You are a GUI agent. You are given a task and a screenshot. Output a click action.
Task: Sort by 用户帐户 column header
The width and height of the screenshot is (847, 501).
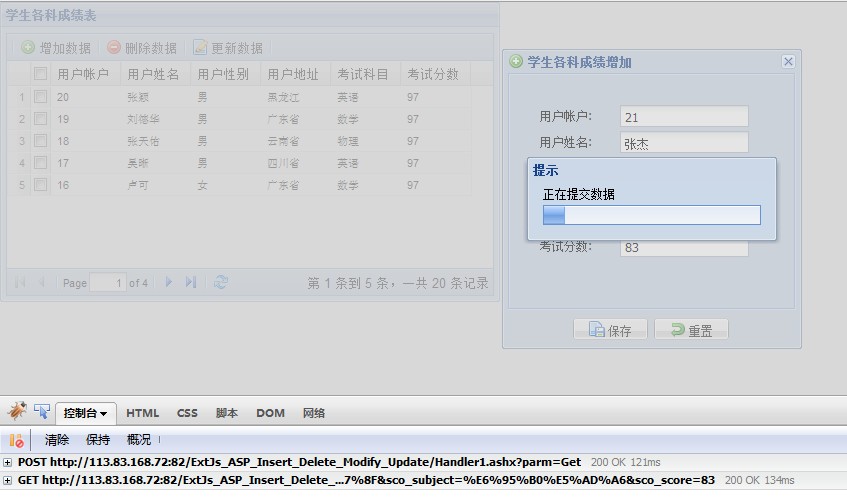(x=85, y=74)
